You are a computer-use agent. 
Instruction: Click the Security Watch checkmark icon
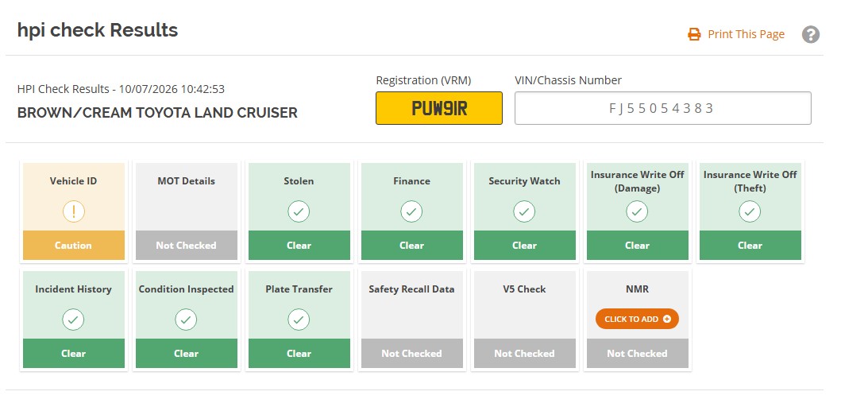click(524, 211)
